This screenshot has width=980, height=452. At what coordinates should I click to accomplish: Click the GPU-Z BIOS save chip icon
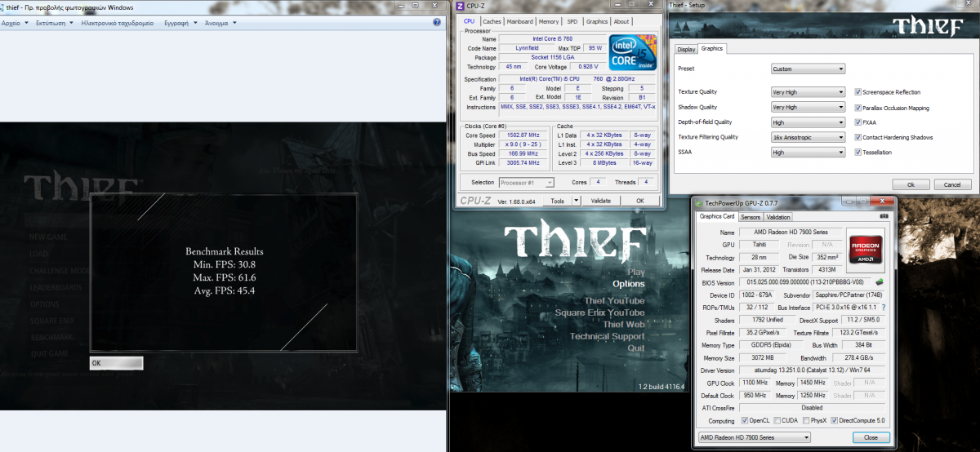point(879,282)
